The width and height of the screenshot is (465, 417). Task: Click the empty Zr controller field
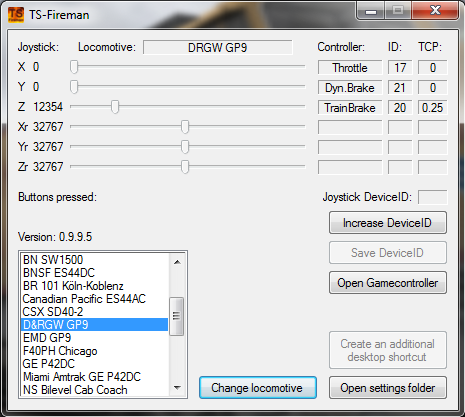point(350,167)
